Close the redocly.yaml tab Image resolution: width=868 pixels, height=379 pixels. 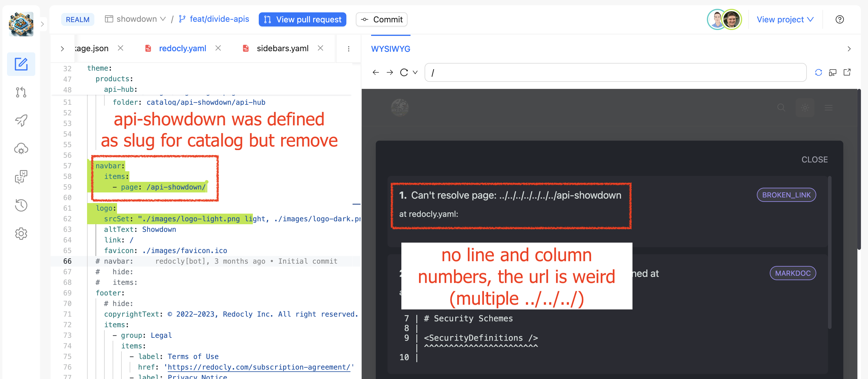218,48
